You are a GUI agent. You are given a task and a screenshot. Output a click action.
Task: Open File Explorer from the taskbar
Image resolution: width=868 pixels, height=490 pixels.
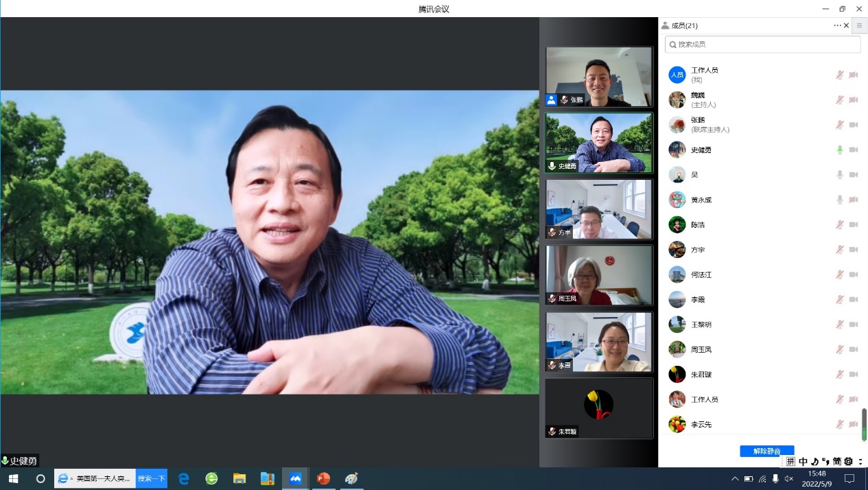[239, 478]
